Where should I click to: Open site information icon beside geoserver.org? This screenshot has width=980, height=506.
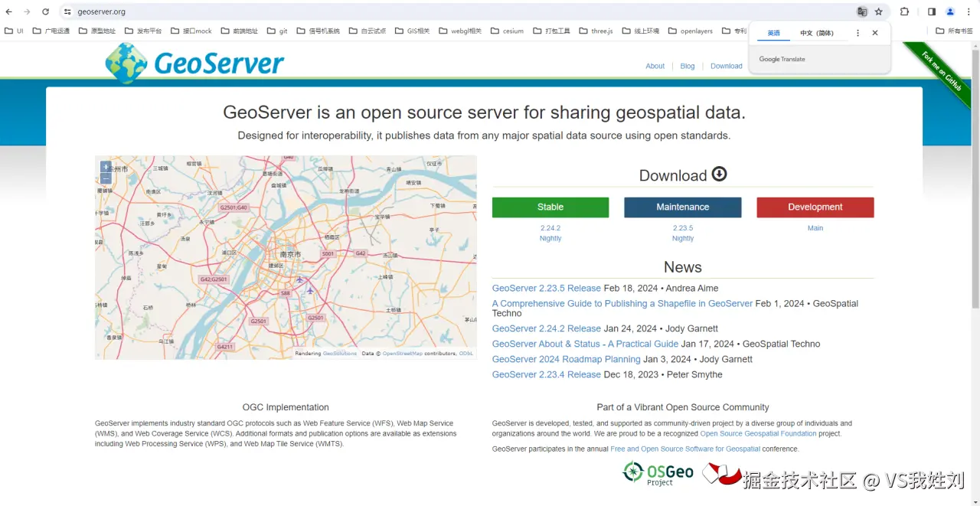coord(67,11)
